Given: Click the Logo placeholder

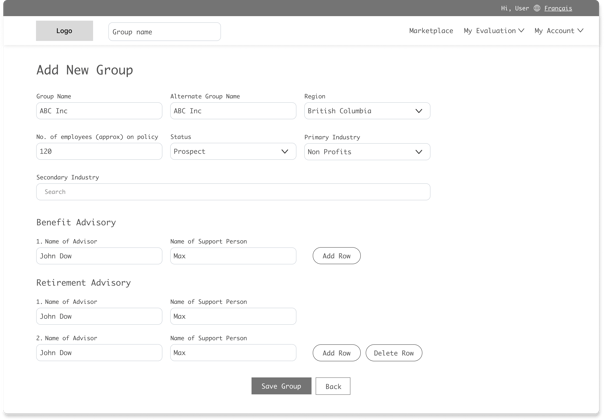Looking at the screenshot, I should tap(64, 31).
